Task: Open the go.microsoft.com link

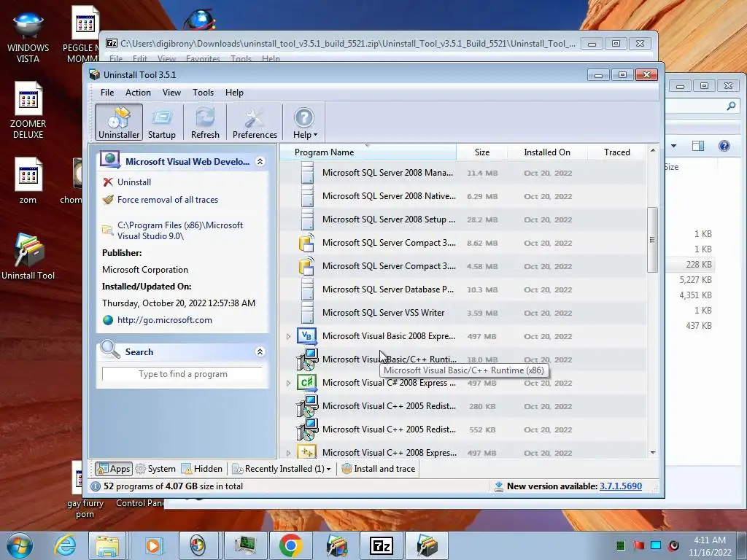Action: pyautogui.click(x=164, y=320)
